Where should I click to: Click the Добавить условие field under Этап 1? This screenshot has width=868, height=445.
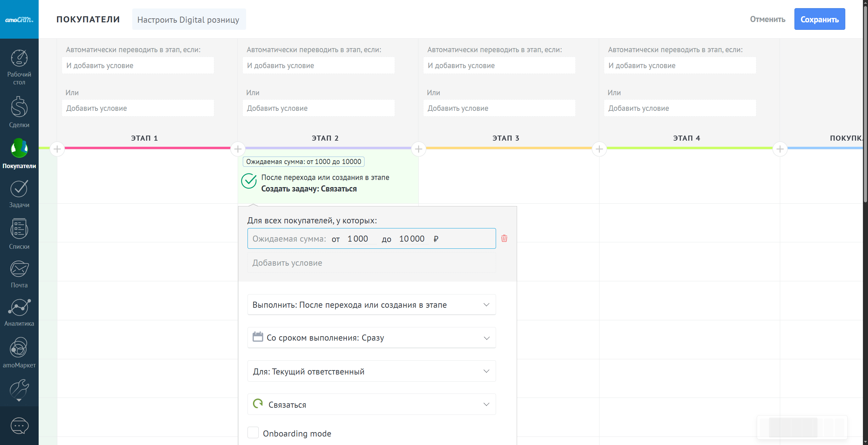click(138, 108)
